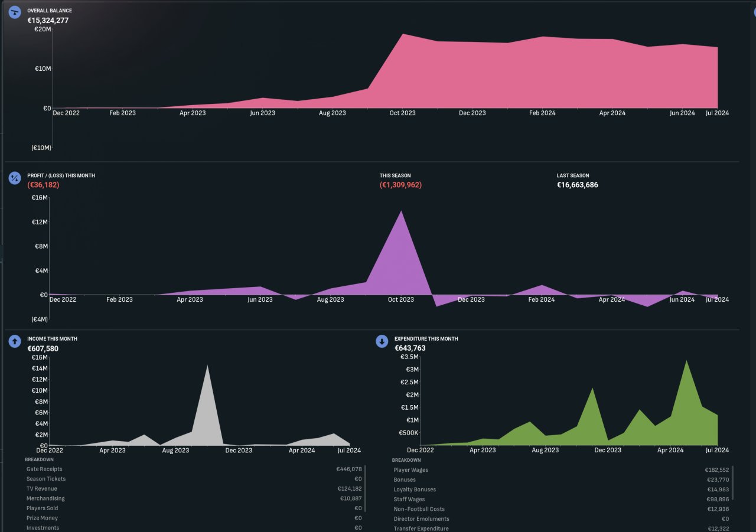Select the Player Wages expenditure row

[561, 470]
